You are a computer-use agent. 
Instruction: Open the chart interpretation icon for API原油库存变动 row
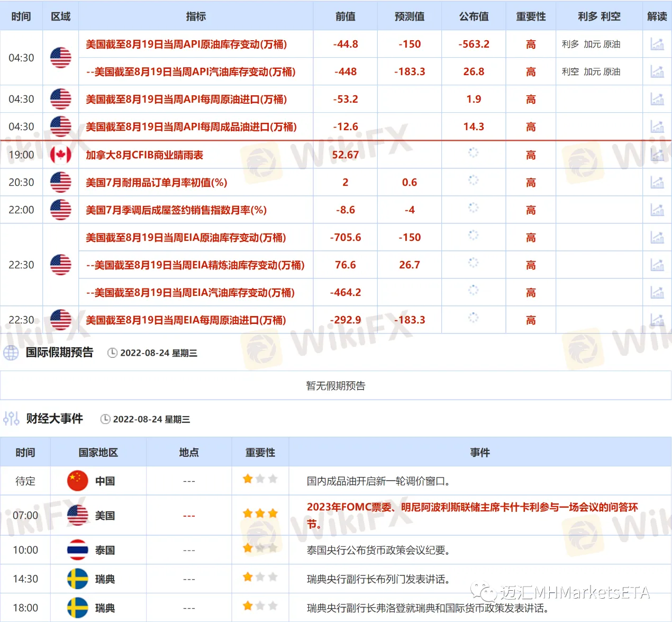[658, 44]
